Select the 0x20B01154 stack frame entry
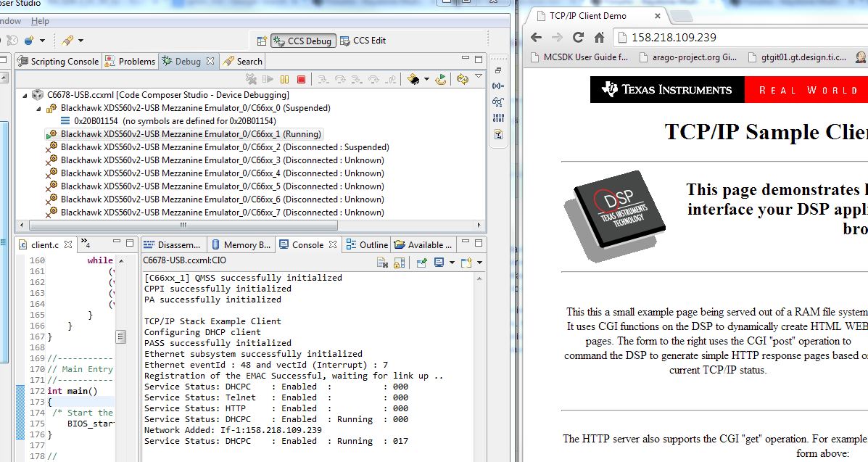The height and width of the screenshot is (462, 868). tap(168, 121)
